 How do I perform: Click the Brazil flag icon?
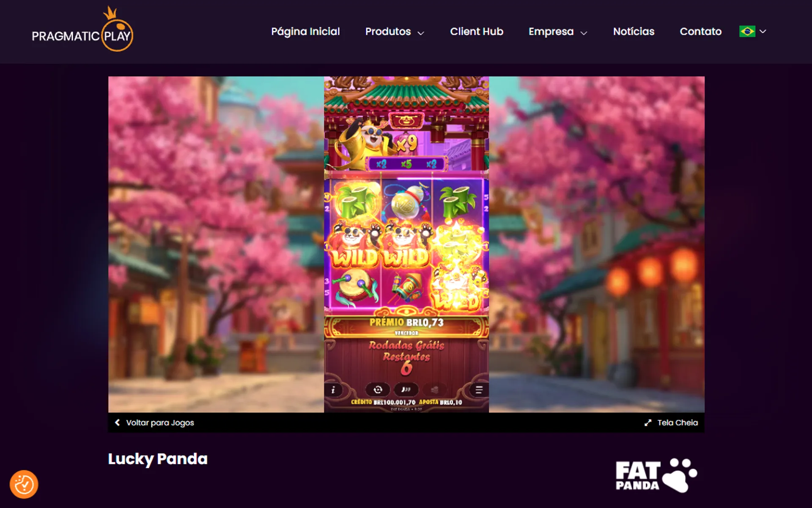[747, 31]
